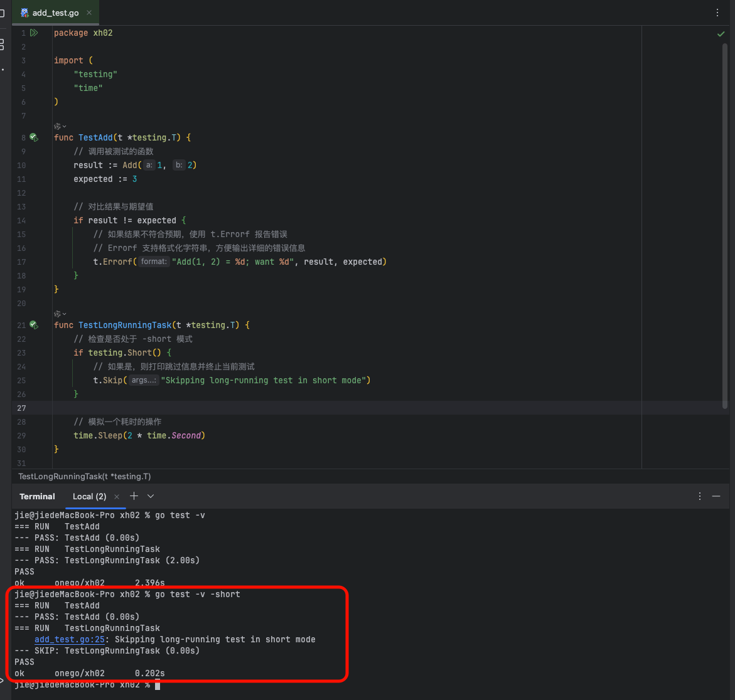
Task: Close the add_test.go editor tab
Action: click(x=89, y=13)
